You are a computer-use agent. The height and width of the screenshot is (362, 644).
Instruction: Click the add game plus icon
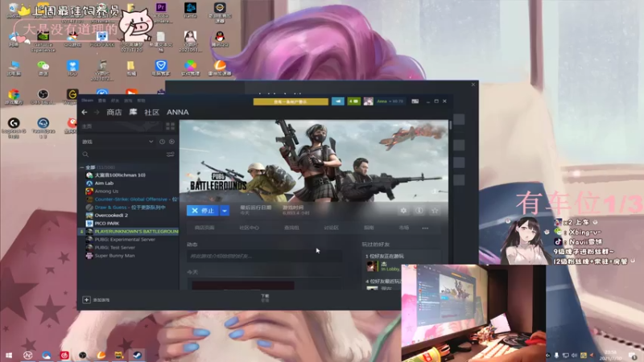click(x=86, y=299)
